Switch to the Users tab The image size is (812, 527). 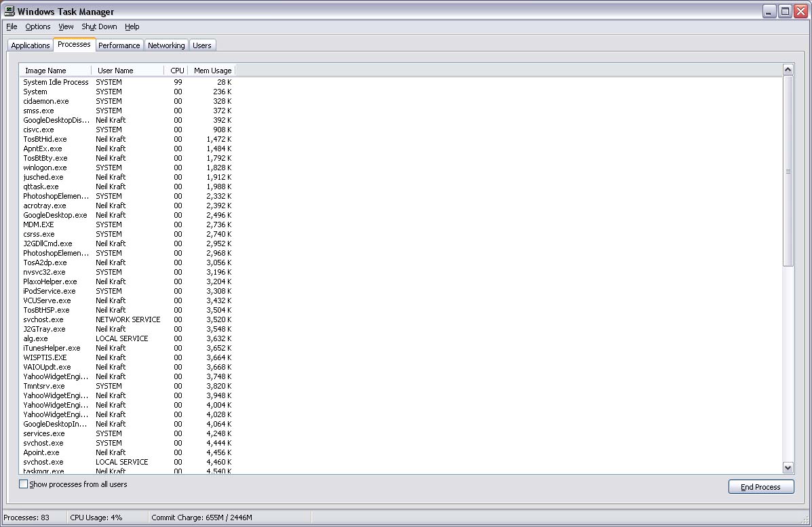(202, 45)
